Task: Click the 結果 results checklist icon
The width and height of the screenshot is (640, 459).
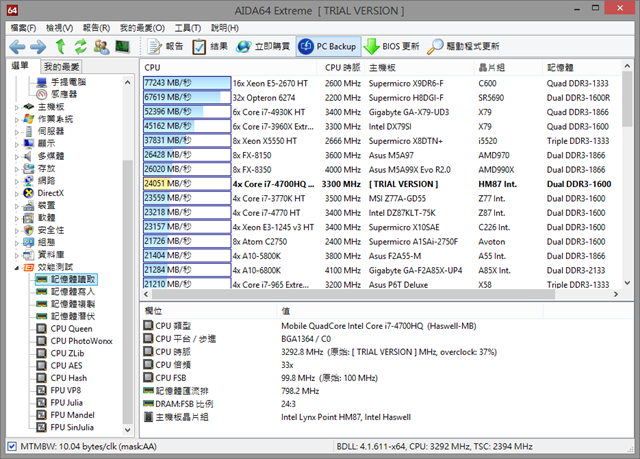Action: click(x=199, y=47)
